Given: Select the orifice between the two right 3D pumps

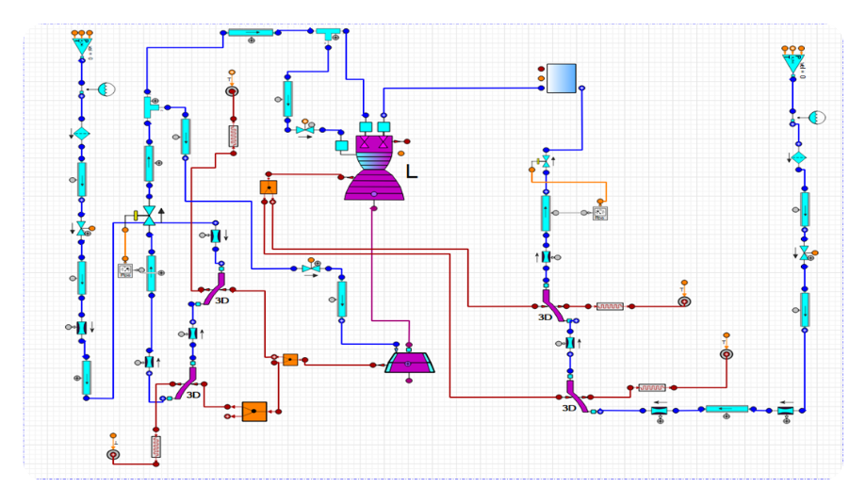Looking at the screenshot, I should click(570, 343).
